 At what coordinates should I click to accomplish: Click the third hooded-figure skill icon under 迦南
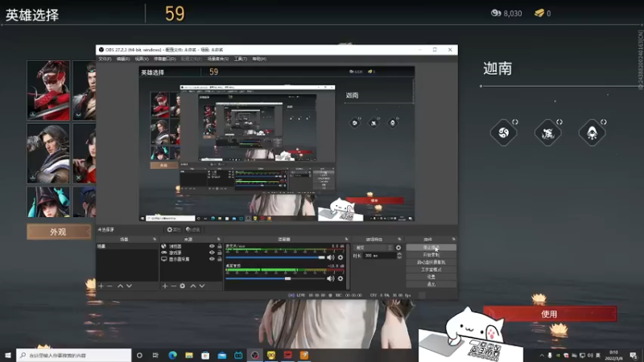coord(592,132)
